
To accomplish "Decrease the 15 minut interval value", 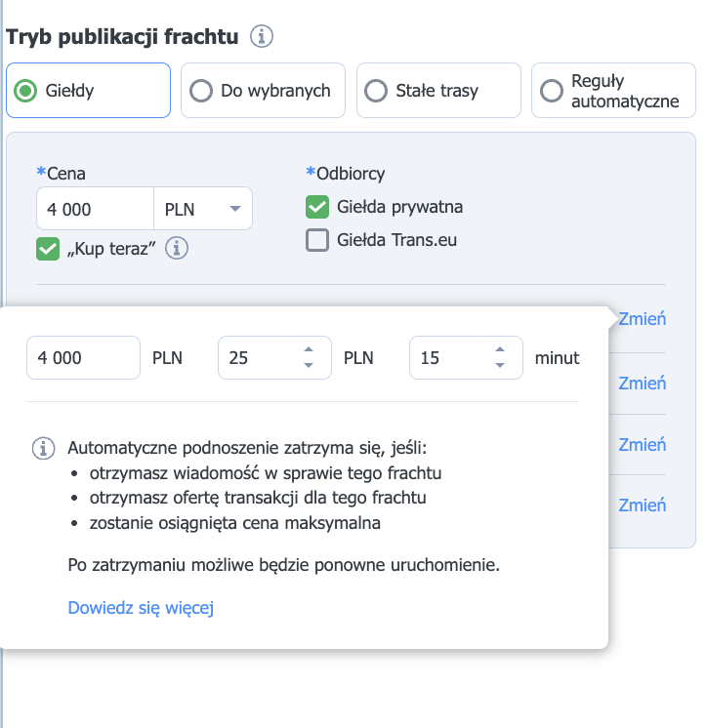I will 500,365.
